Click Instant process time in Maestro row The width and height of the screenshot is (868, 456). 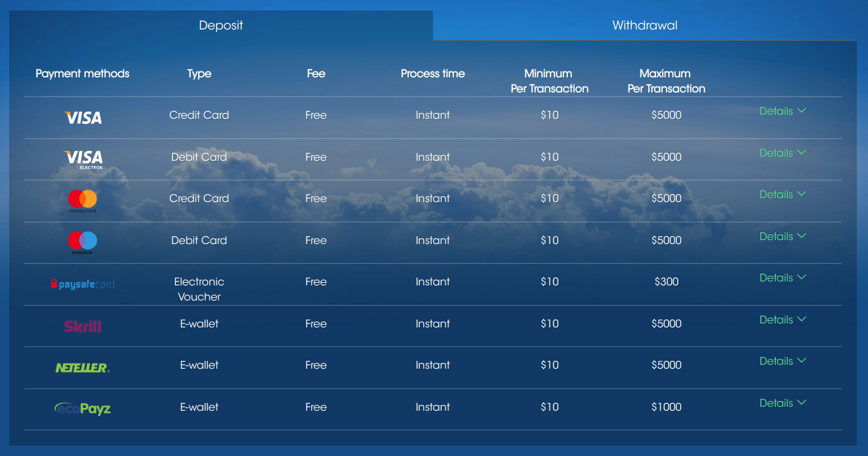point(433,240)
